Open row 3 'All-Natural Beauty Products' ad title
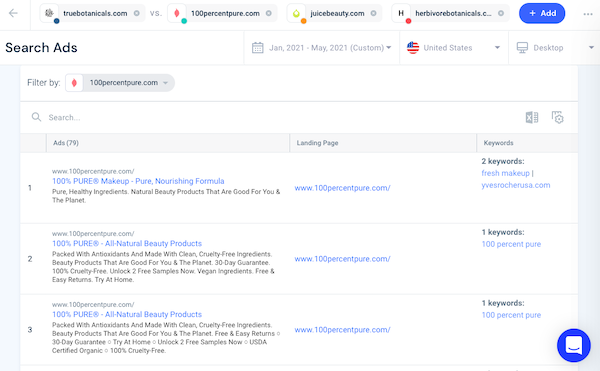The height and width of the screenshot is (371, 600). [x=127, y=314]
